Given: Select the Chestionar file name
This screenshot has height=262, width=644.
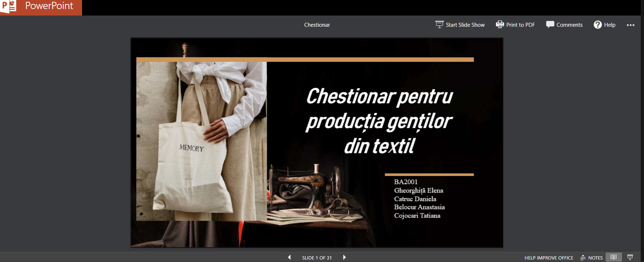Looking at the screenshot, I should [x=317, y=25].
